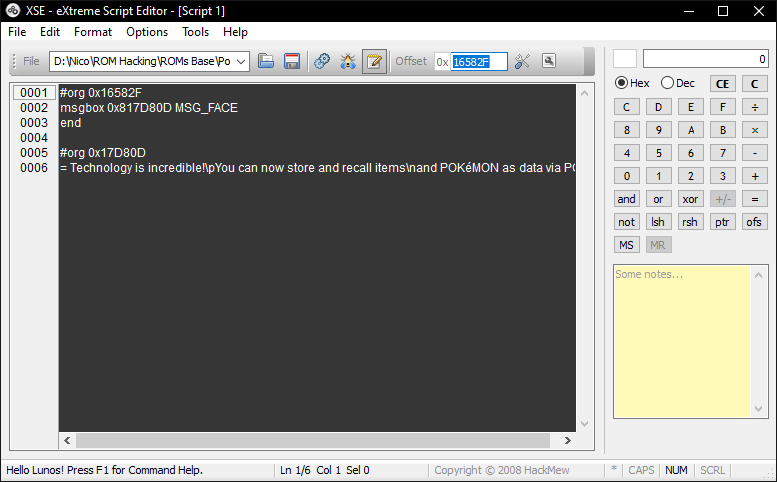Select the Hex radio button
Viewport: 777px width, 482px height.
tap(621, 83)
